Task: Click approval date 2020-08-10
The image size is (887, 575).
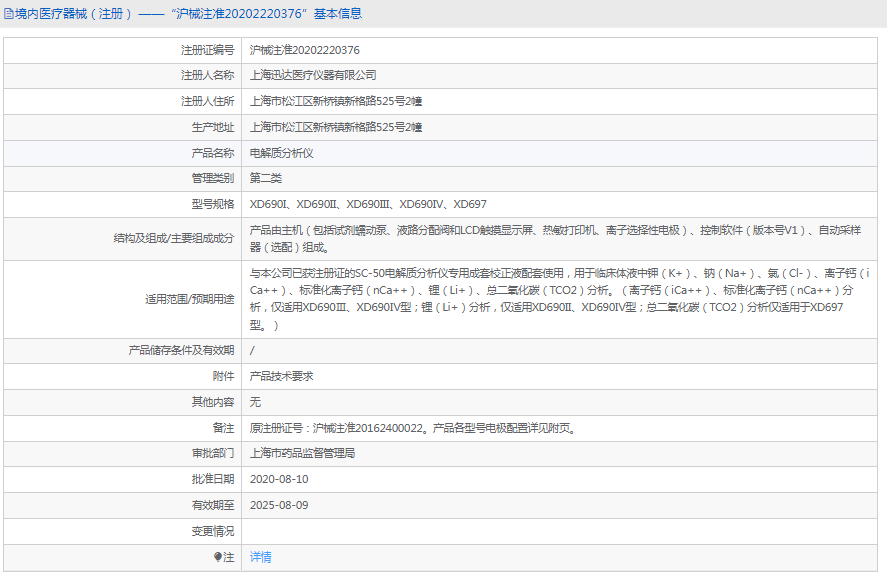Action: coord(279,479)
